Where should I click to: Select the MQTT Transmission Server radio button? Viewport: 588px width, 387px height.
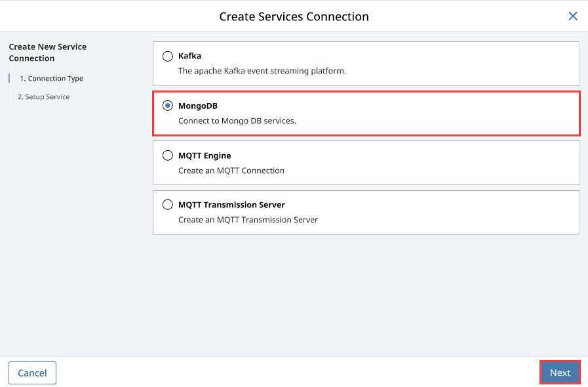(168, 205)
